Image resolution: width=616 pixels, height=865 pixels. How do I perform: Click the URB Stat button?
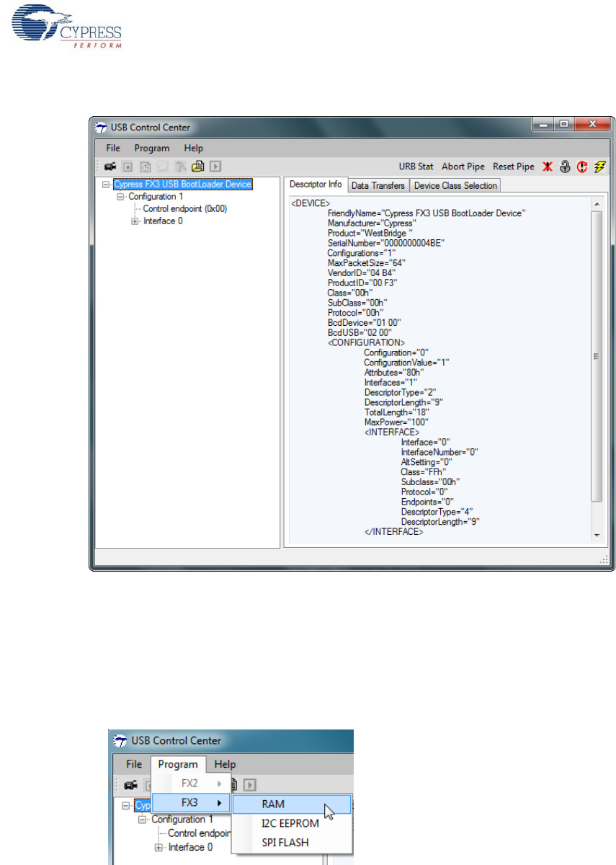click(416, 167)
